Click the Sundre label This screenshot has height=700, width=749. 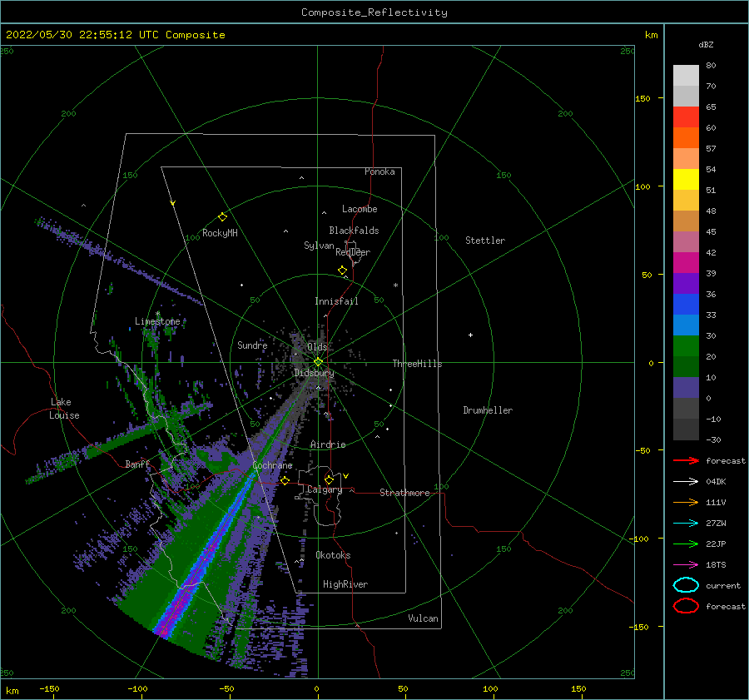[252, 345]
